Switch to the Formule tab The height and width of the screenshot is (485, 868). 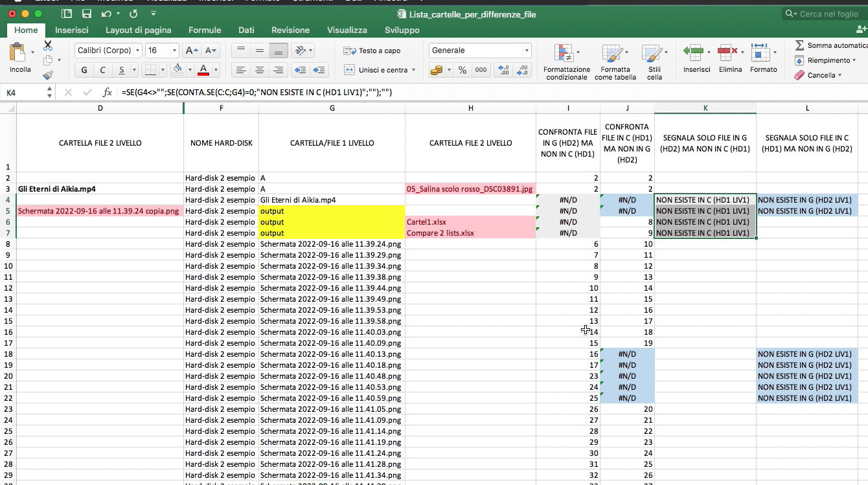click(x=205, y=30)
